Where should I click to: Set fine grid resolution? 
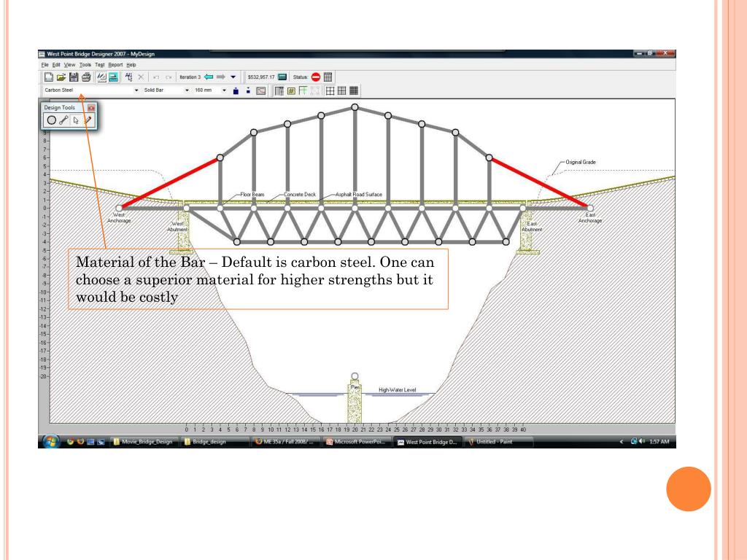354,90
